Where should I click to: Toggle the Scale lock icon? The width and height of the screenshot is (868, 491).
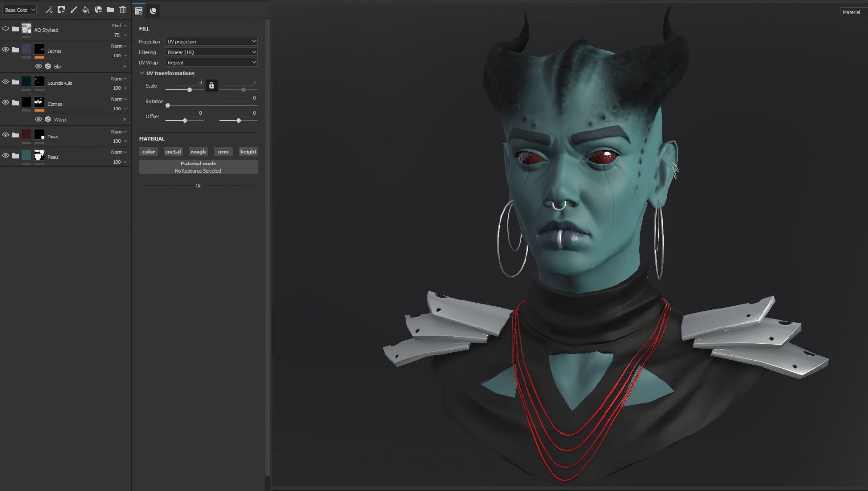tap(211, 86)
